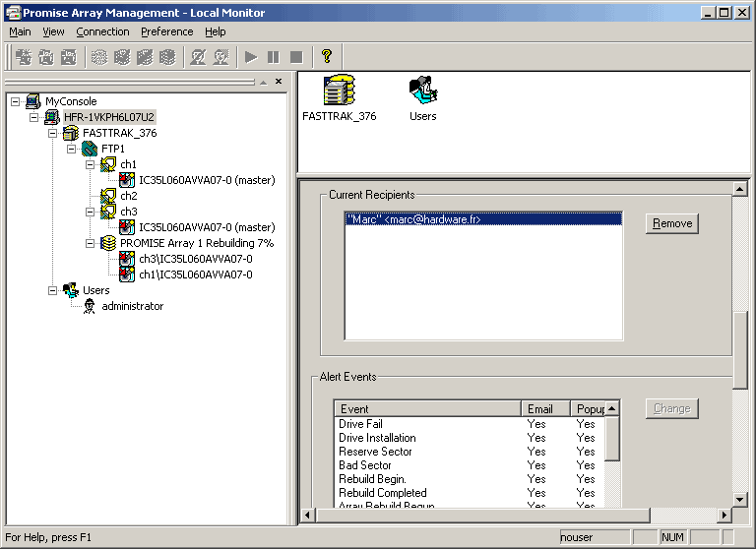Viewport: 756px width, 549px height.
Task: Click the small up arrow on the tree pane header
Action: [x=263, y=83]
